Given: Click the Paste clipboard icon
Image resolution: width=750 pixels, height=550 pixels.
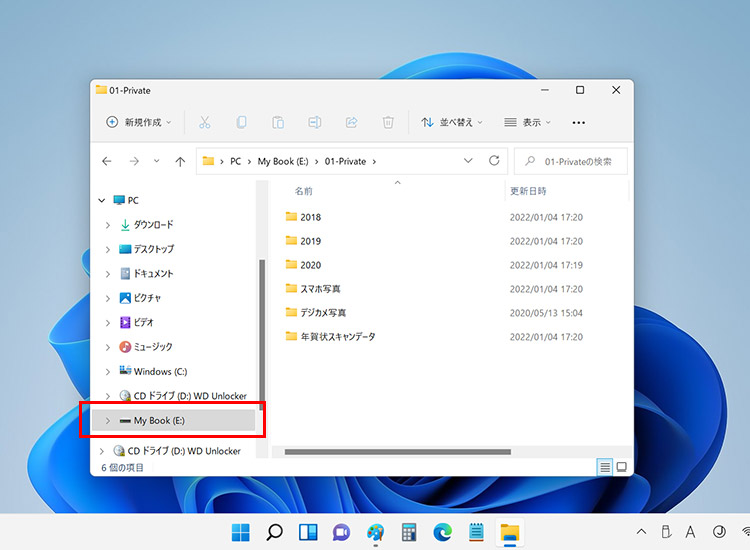Looking at the screenshot, I should click(x=278, y=122).
